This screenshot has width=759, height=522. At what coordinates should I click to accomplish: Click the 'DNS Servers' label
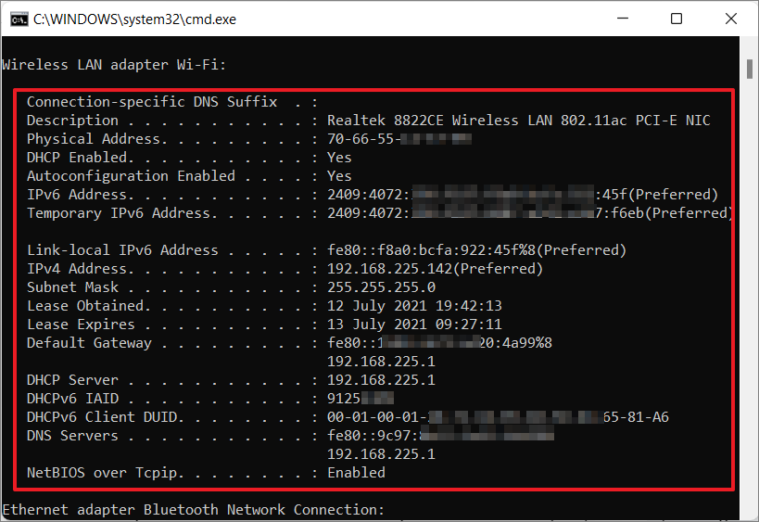73,436
